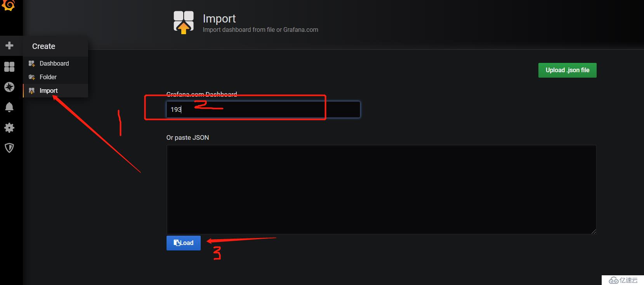Image resolution: width=644 pixels, height=285 pixels.
Task: Click the Upload .json file button
Action: (x=567, y=70)
